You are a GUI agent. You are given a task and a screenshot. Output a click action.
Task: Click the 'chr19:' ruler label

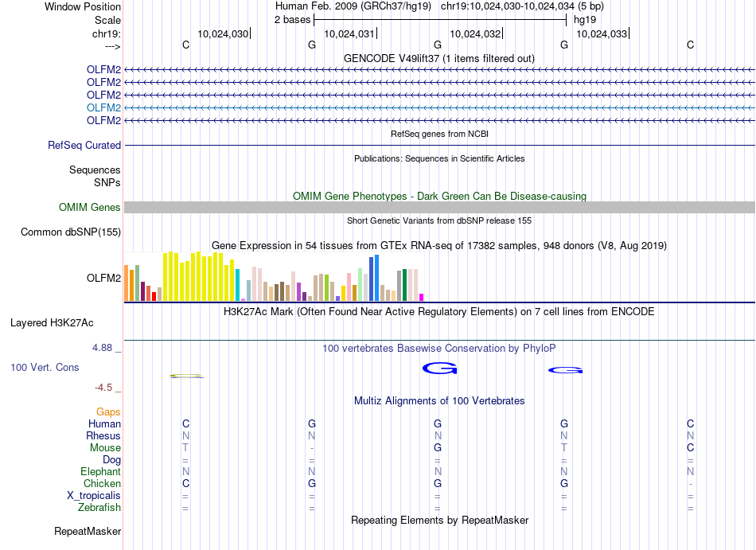click(x=107, y=33)
